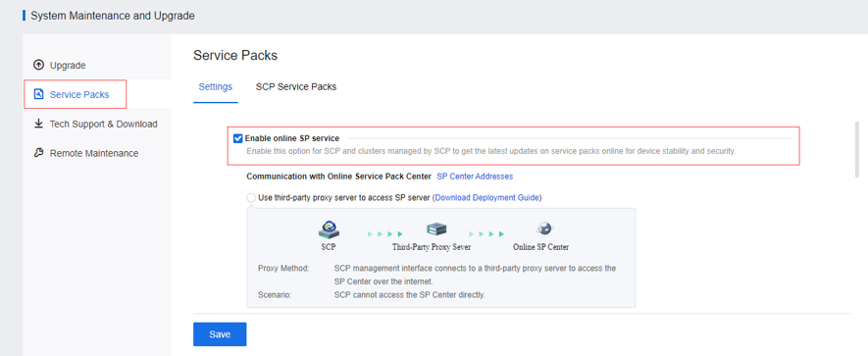Uncheck Enable online SP service checkbox
This screenshot has width=868, height=356.
(238, 138)
